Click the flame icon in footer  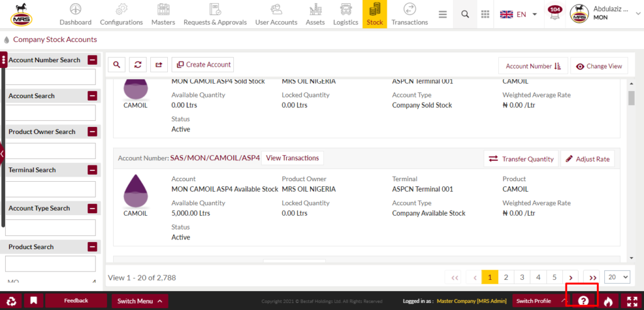click(609, 301)
